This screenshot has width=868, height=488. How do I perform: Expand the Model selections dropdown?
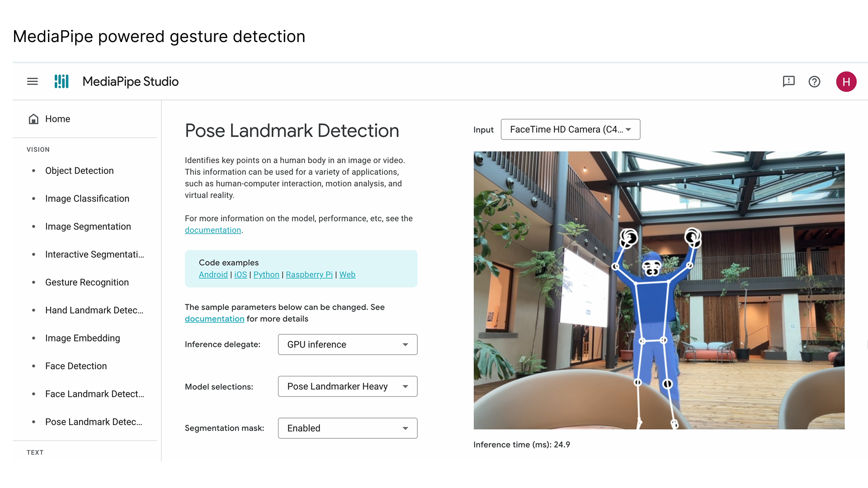pyautogui.click(x=347, y=386)
